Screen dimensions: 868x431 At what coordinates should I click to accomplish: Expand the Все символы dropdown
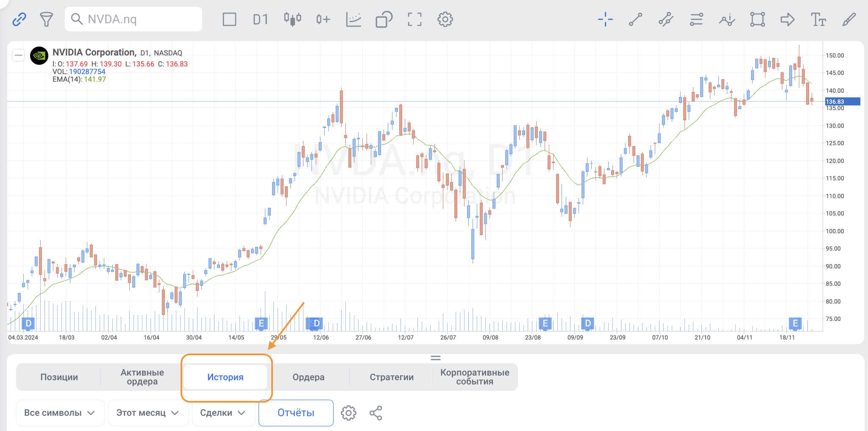click(60, 413)
